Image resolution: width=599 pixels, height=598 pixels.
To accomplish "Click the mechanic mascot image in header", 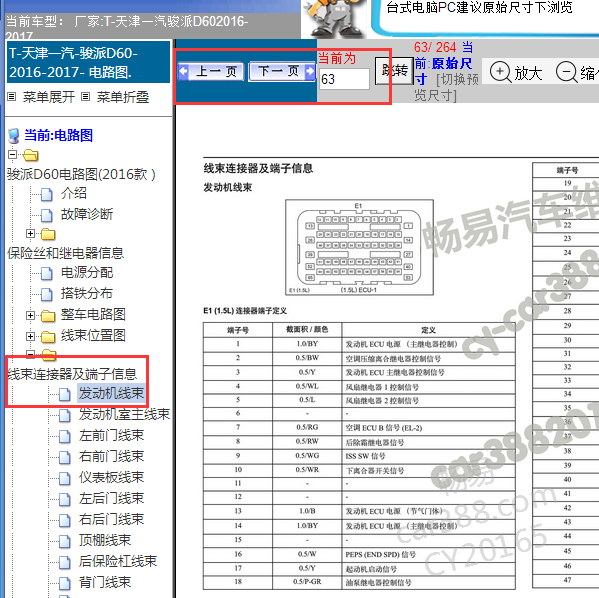I will (335, 18).
